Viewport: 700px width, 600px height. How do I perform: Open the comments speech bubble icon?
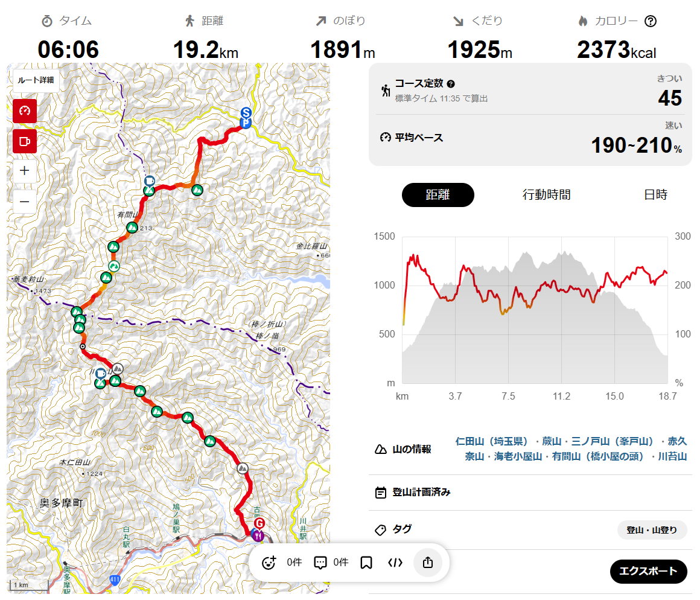pyautogui.click(x=320, y=563)
